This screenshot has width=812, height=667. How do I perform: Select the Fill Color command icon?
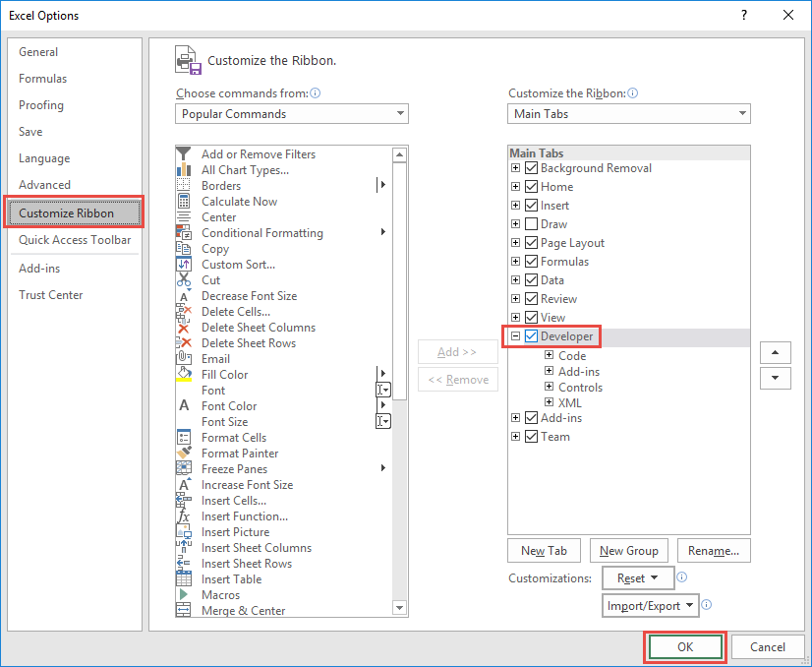183,373
